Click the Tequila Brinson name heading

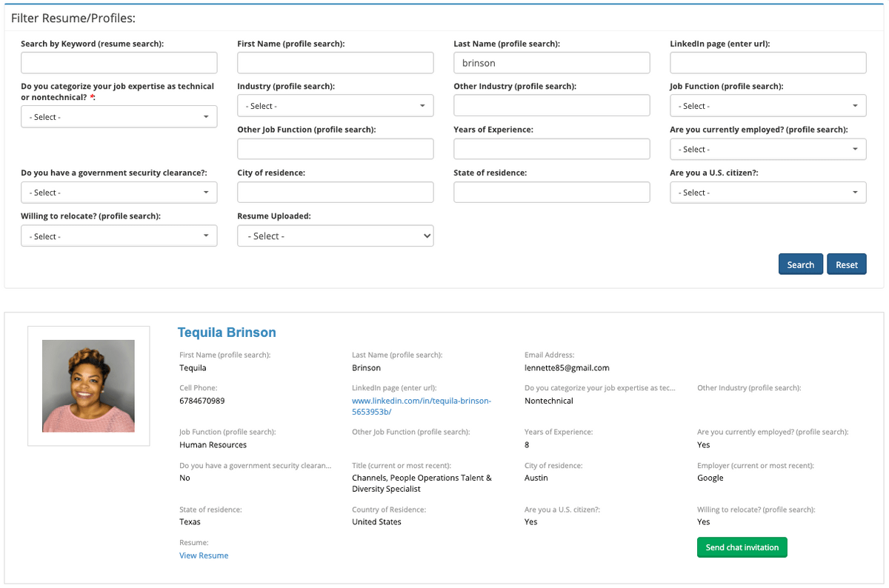point(227,333)
